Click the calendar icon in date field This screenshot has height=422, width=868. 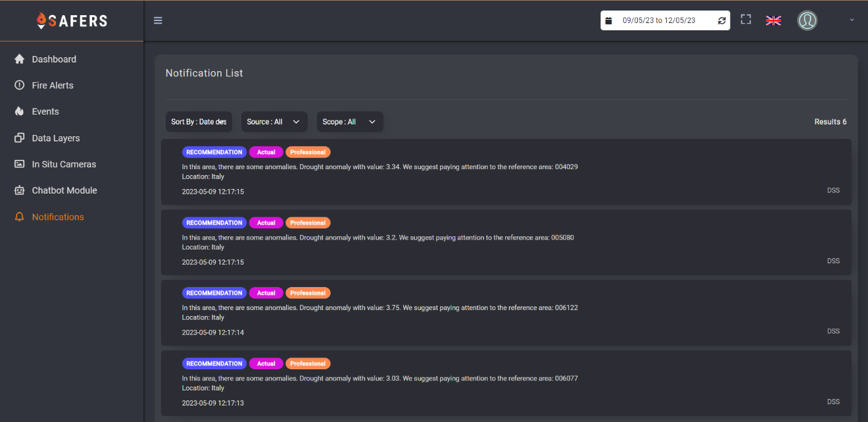click(x=609, y=20)
